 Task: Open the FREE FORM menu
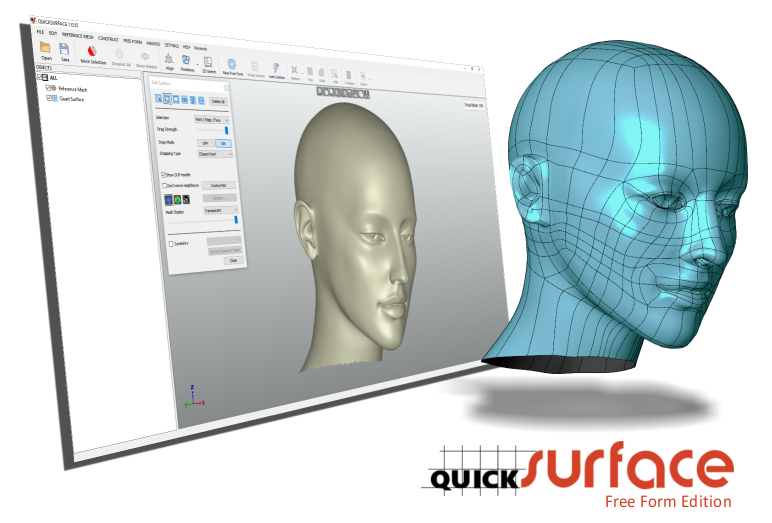[132, 41]
